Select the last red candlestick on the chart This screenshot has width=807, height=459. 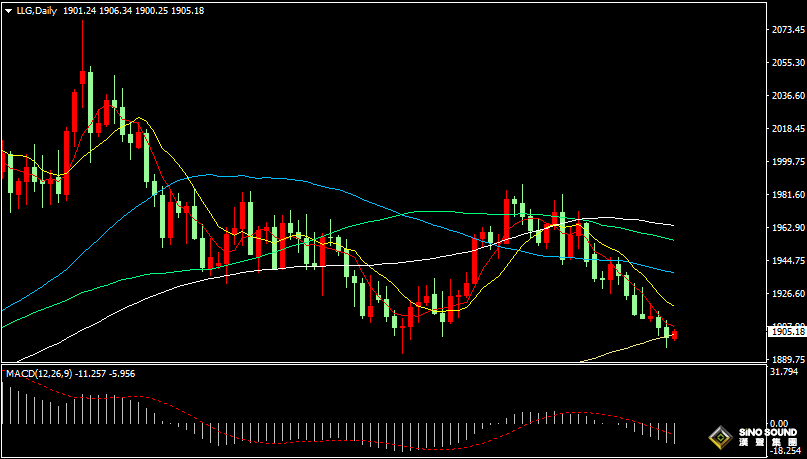(675, 335)
